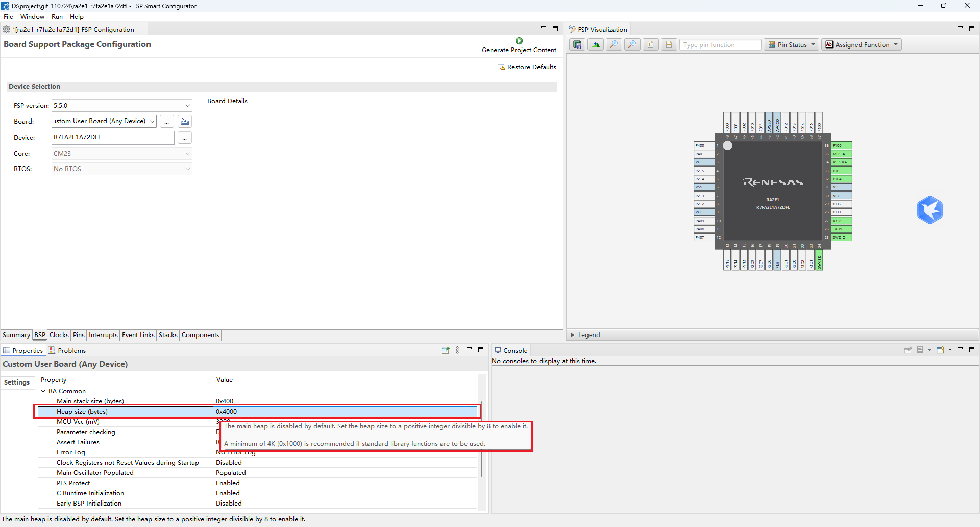Click the 1:1 actual size icon
This screenshot has height=527, width=980.
click(651, 45)
